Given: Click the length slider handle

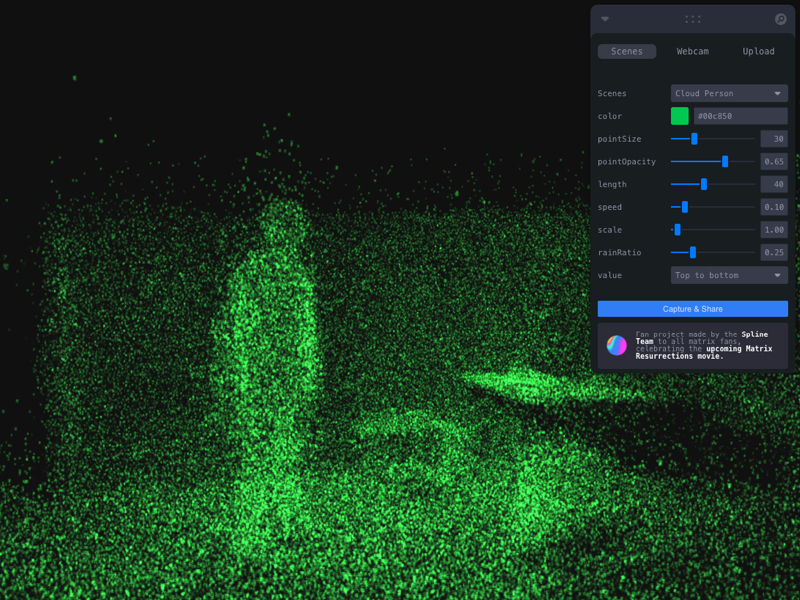Looking at the screenshot, I should 704,184.
